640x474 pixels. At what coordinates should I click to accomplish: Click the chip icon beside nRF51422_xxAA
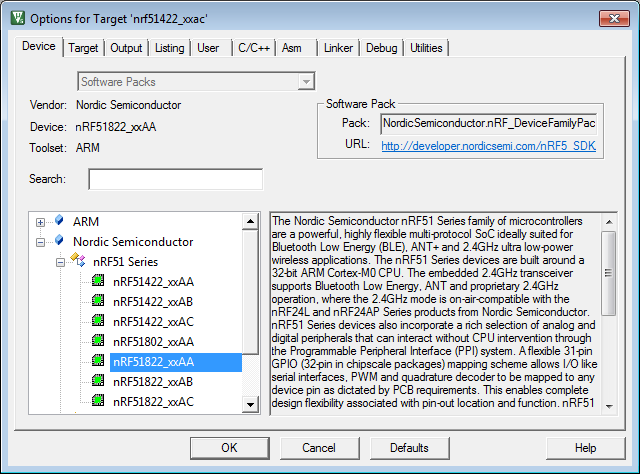click(x=98, y=280)
